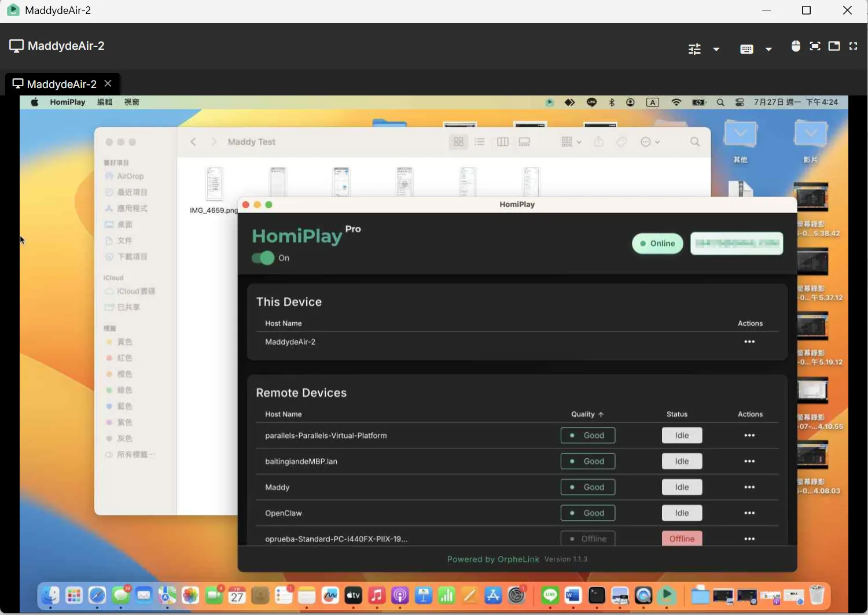Select AirDrop in Finder sidebar
The width and height of the screenshot is (868, 615).
[x=124, y=176]
